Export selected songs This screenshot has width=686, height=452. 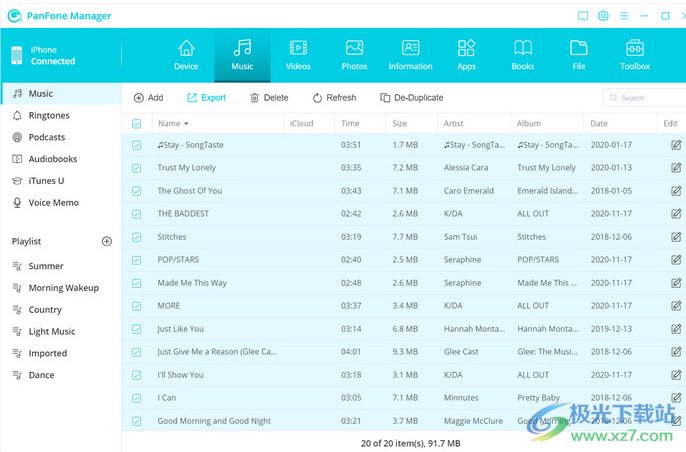coord(206,98)
